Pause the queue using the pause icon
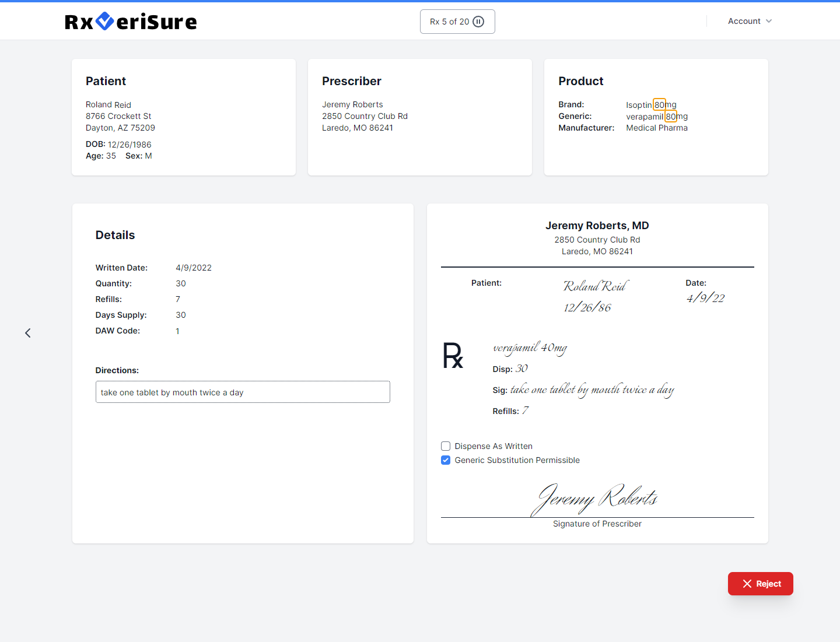The image size is (840, 642). pos(478,22)
